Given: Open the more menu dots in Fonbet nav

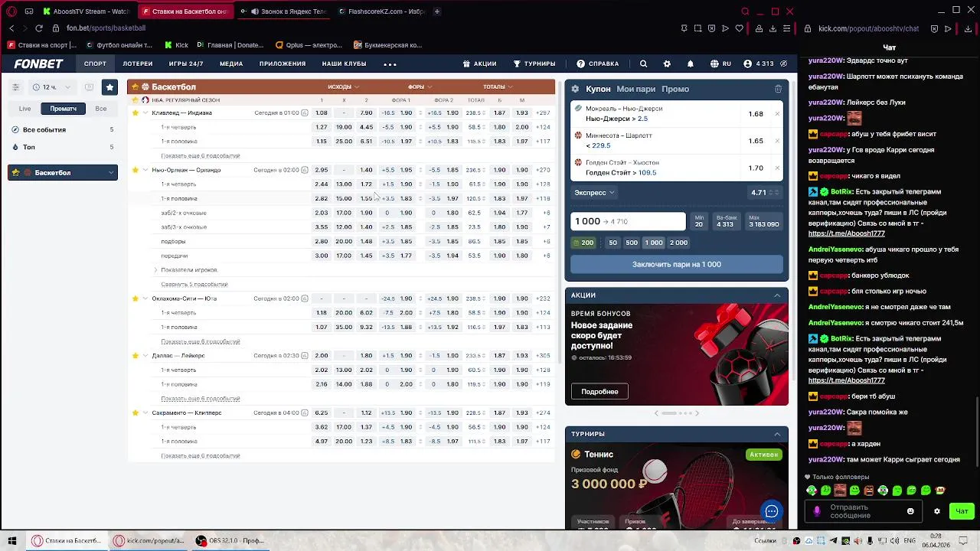Looking at the screenshot, I should [x=390, y=64].
